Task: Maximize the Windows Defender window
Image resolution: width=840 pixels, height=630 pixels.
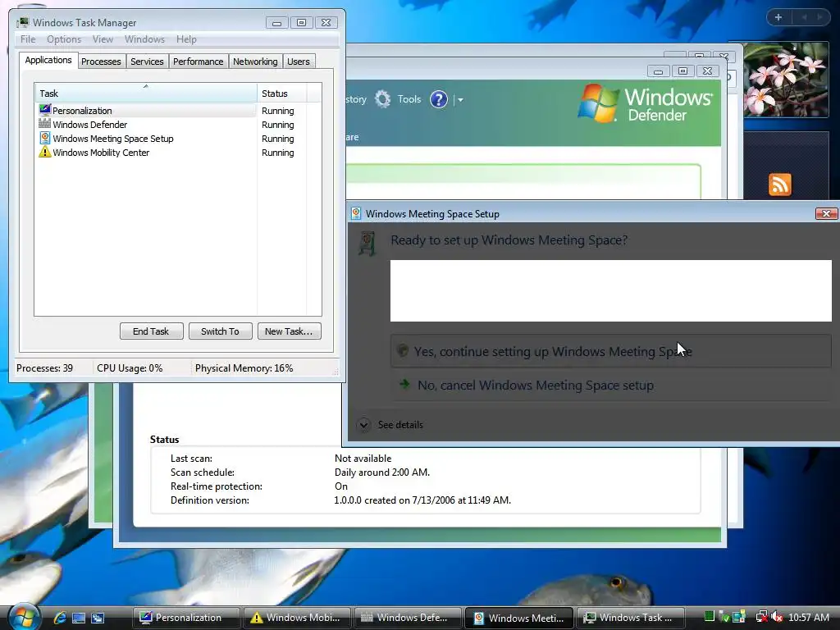Action: (x=682, y=71)
